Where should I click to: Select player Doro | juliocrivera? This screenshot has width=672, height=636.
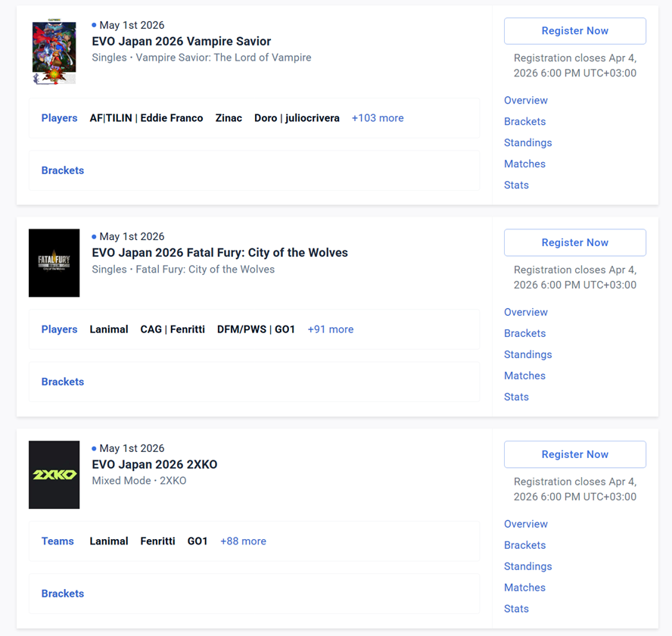(x=297, y=118)
